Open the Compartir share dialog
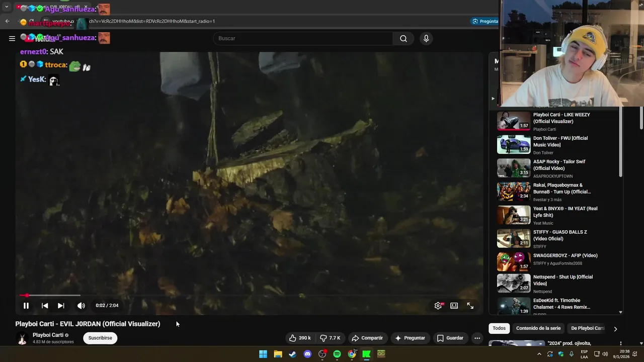644x362 pixels. pyautogui.click(x=367, y=338)
